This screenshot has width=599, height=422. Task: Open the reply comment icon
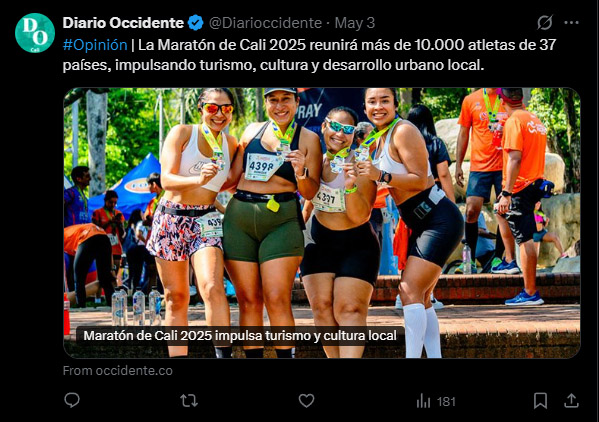pos(72,401)
